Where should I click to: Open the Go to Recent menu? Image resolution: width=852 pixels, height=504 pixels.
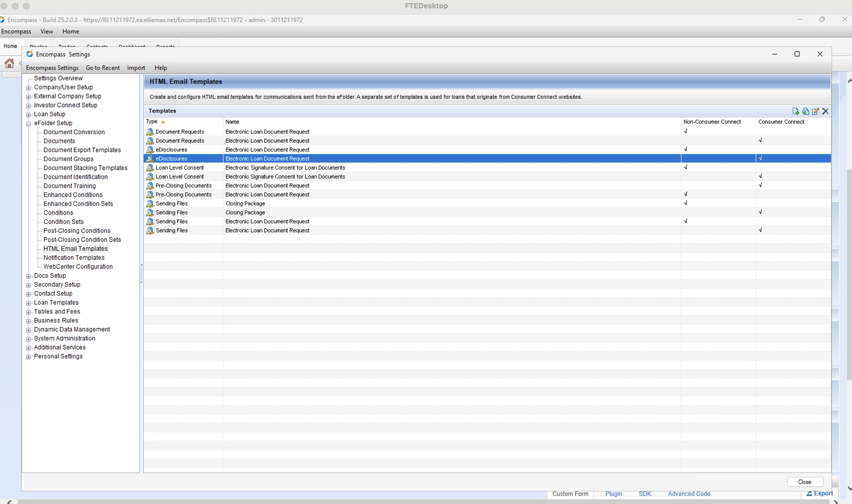pyautogui.click(x=102, y=68)
